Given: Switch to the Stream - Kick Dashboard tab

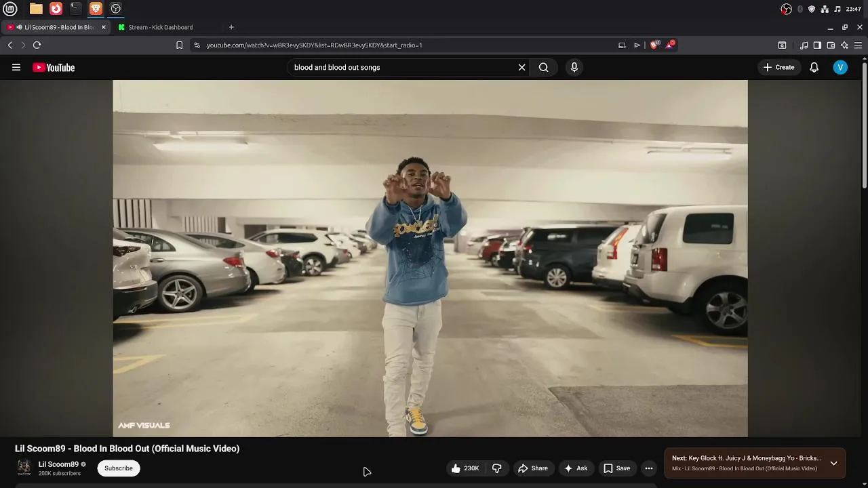Looking at the screenshot, I should [161, 27].
